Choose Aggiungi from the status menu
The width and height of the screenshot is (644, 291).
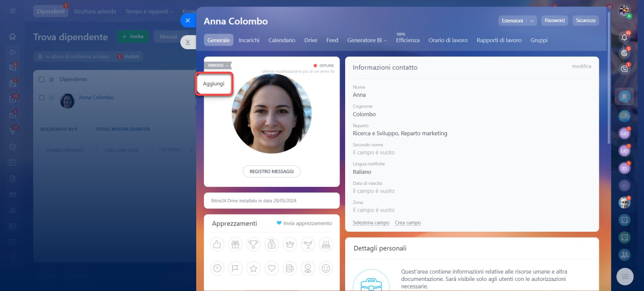click(214, 84)
